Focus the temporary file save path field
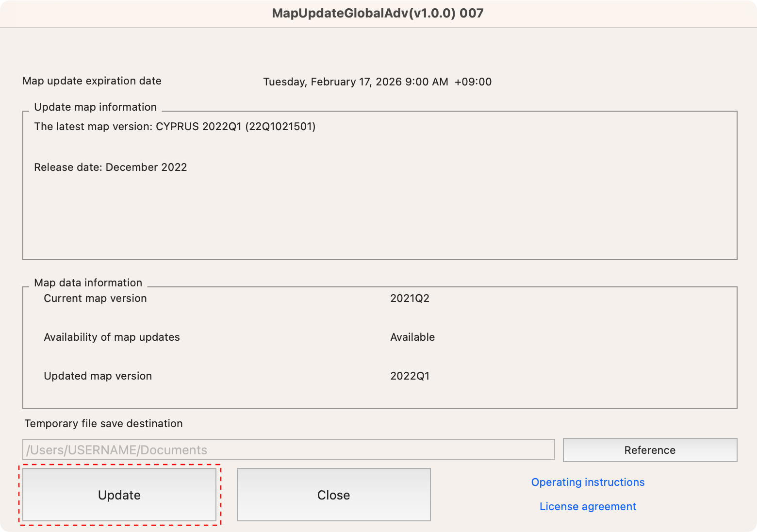757x532 pixels. (288, 450)
